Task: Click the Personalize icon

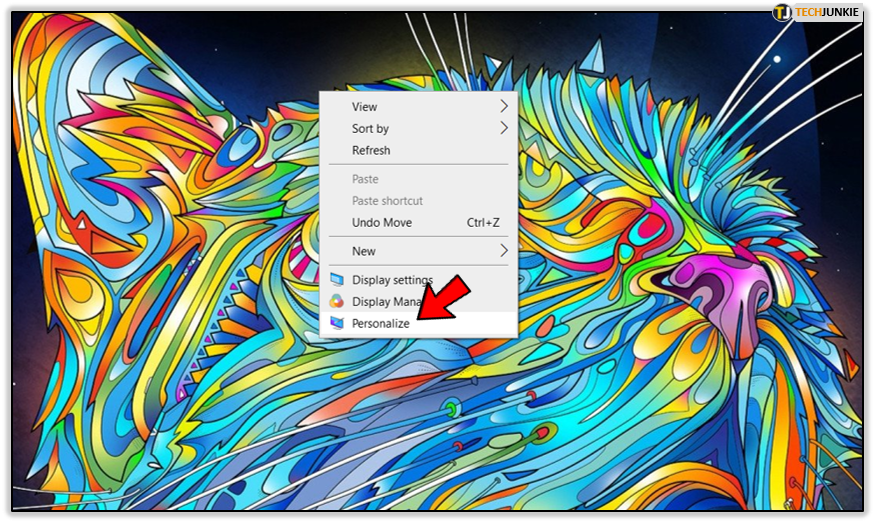Action: 336,323
